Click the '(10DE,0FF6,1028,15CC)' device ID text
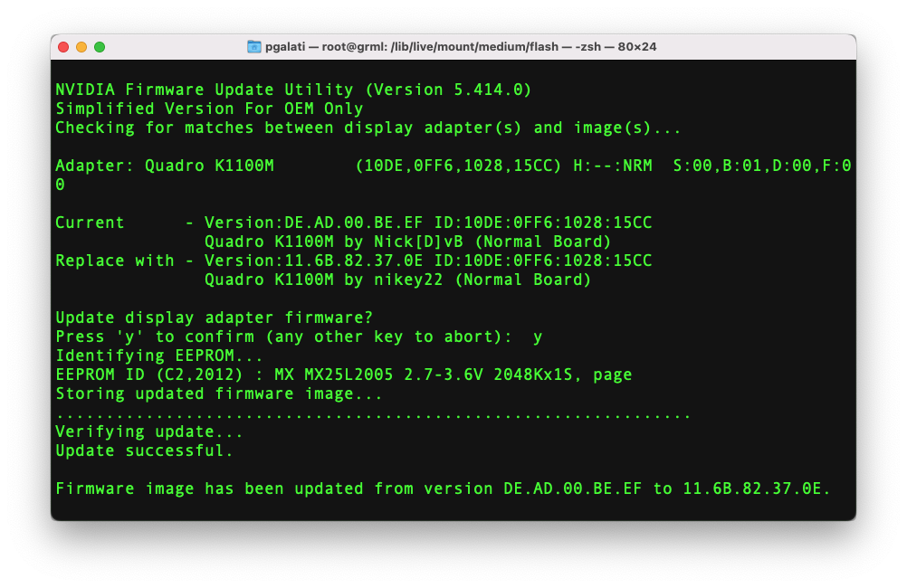This screenshot has height=588, width=907. tap(458, 166)
